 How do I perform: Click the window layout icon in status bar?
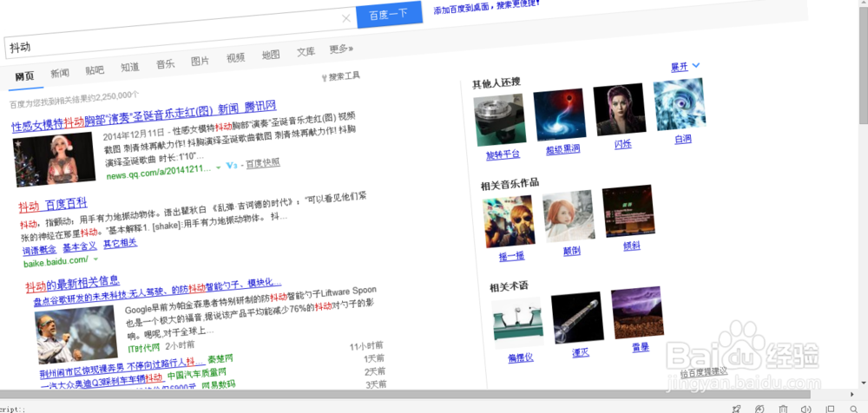pyautogui.click(x=830, y=409)
